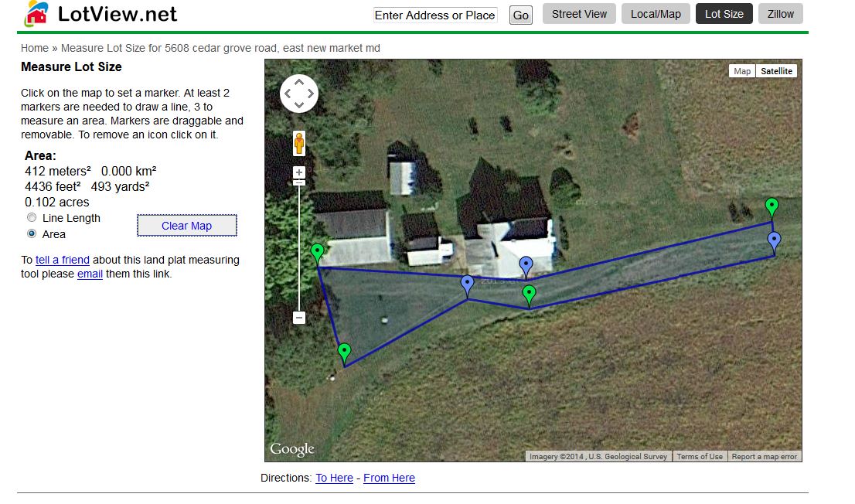Screen dimensions: 855x504
Task: Click the green marker at the far right top
Action: pos(772,209)
